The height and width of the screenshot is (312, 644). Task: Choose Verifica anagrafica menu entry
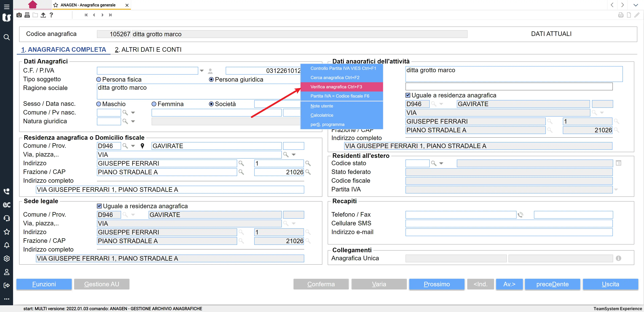click(336, 87)
